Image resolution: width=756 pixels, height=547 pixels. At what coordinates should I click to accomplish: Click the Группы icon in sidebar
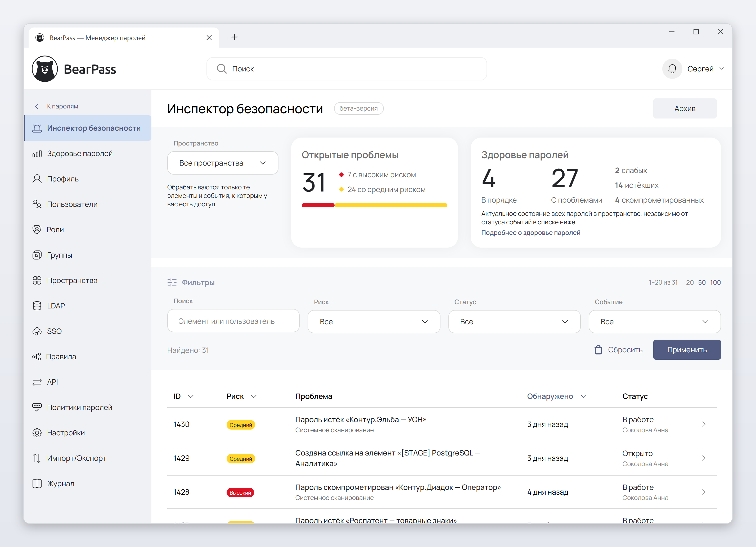click(x=37, y=255)
